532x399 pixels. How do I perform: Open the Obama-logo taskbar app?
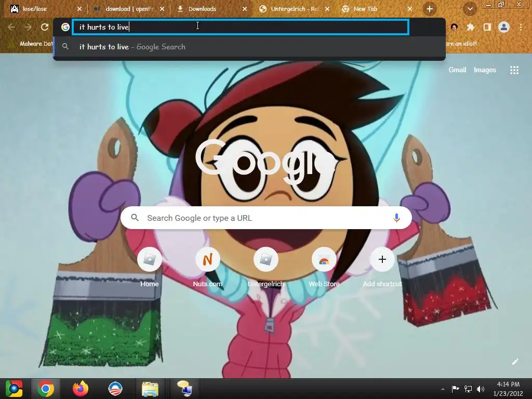pyautogui.click(x=115, y=389)
